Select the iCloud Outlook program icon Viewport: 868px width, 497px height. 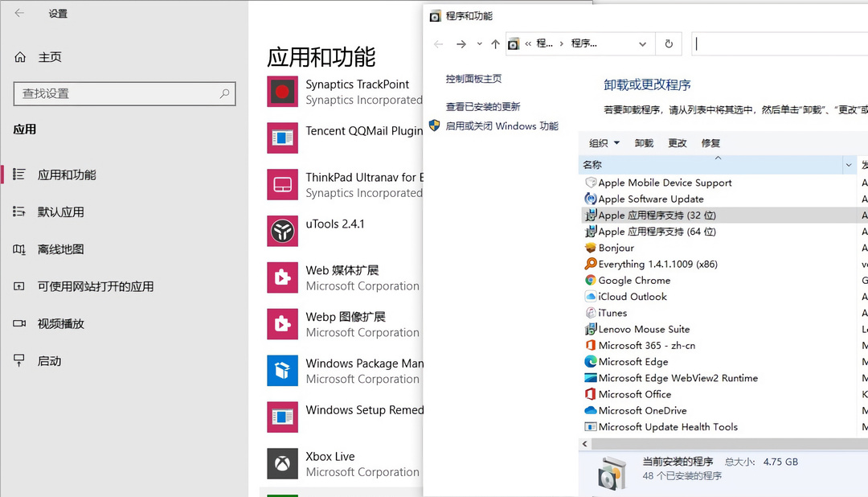(589, 296)
